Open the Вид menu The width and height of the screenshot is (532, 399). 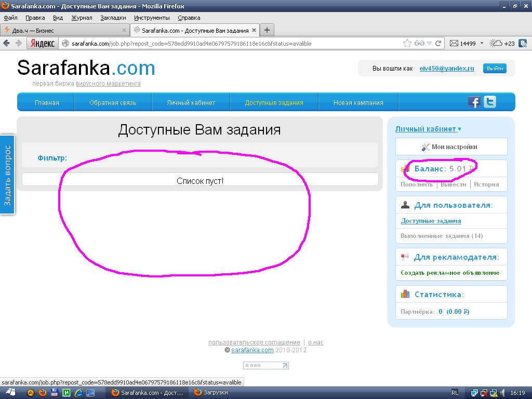click(58, 18)
